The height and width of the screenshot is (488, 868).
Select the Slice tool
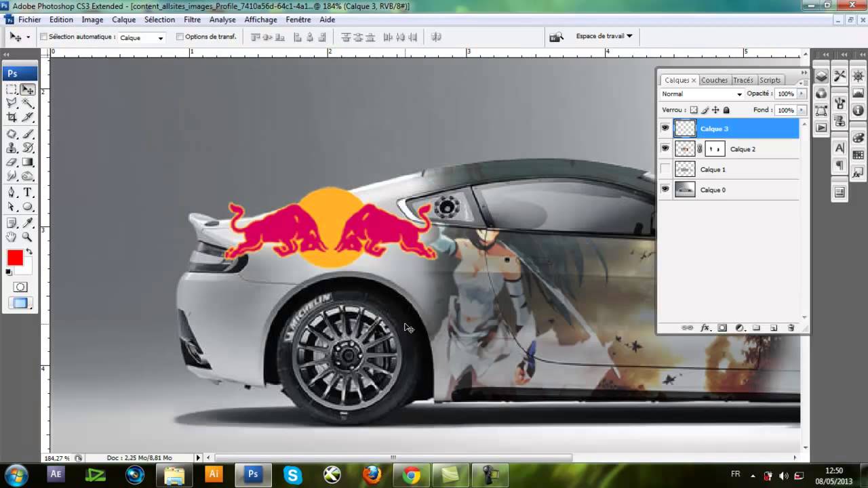[x=28, y=117]
